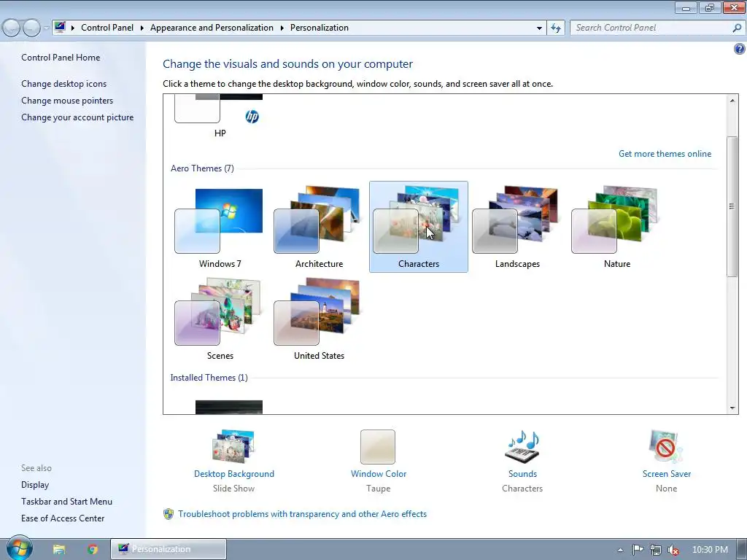The image size is (747, 560).
Task: Launch Google Chrome from taskbar
Action: point(93,550)
